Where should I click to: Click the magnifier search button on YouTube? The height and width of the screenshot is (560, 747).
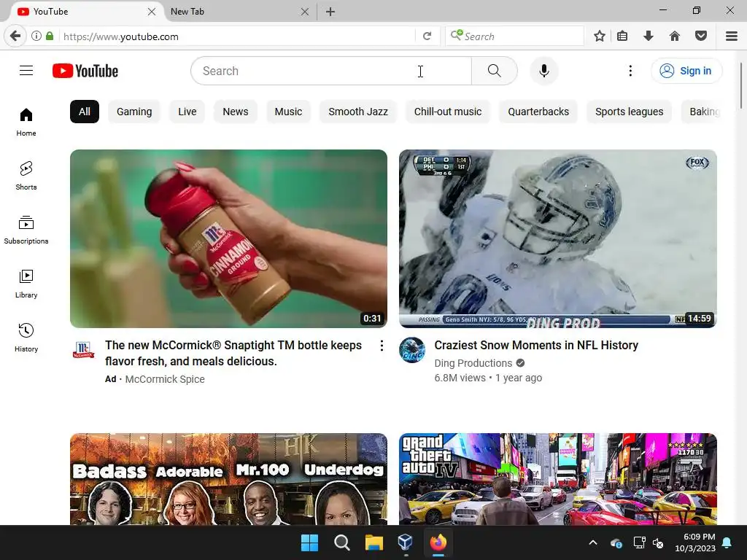pyautogui.click(x=494, y=71)
